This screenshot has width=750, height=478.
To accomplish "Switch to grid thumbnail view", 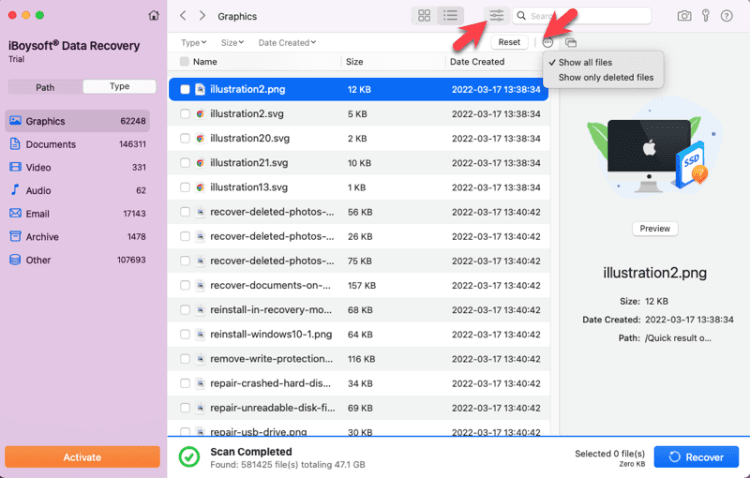I will (x=424, y=16).
